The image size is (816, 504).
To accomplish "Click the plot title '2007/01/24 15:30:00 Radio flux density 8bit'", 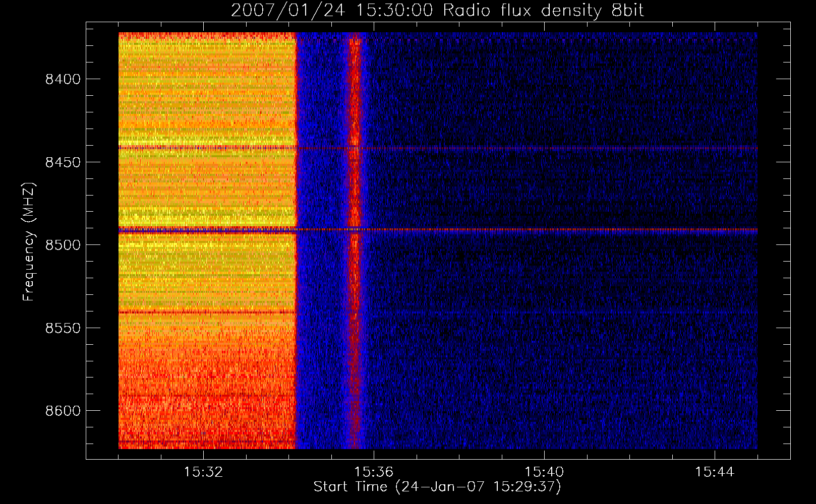I will [x=437, y=10].
